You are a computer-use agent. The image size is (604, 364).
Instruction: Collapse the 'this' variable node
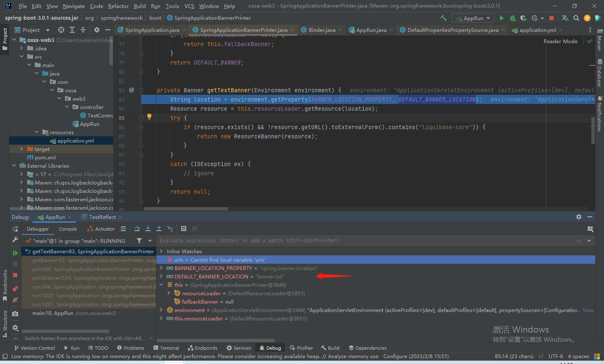coord(161,285)
